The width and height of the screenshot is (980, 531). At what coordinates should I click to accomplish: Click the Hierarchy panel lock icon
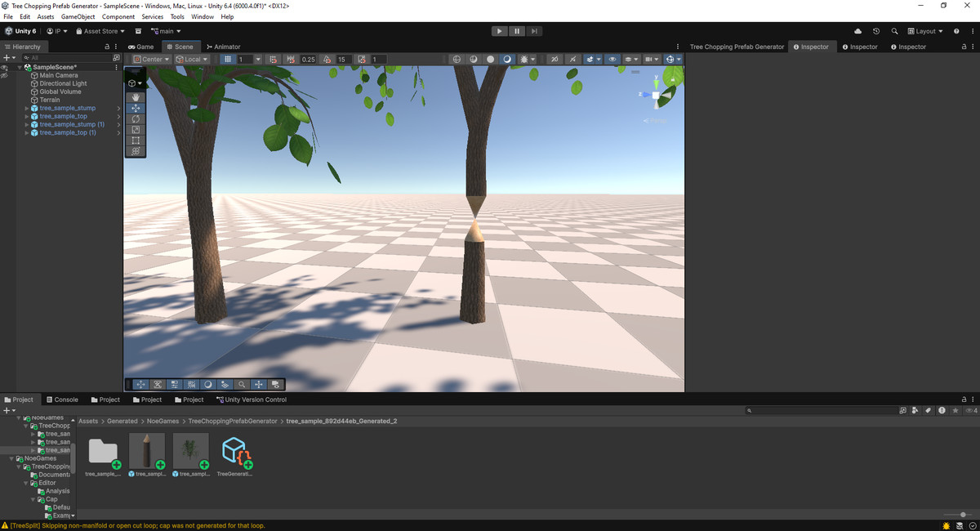click(x=108, y=47)
